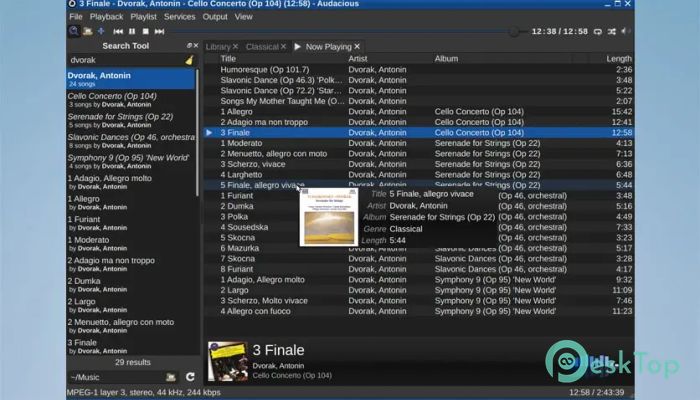This screenshot has height=400, width=700.
Task: Click the 3 Finale title in info bar
Action: 278,350
